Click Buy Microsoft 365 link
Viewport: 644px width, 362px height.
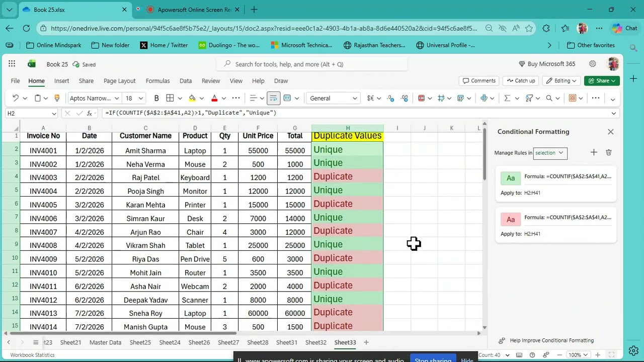pyautogui.click(x=547, y=64)
